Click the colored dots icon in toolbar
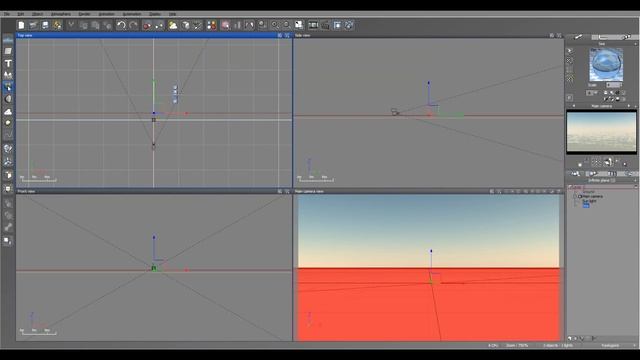This screenshot has height=360, width=640. [211, 25]
